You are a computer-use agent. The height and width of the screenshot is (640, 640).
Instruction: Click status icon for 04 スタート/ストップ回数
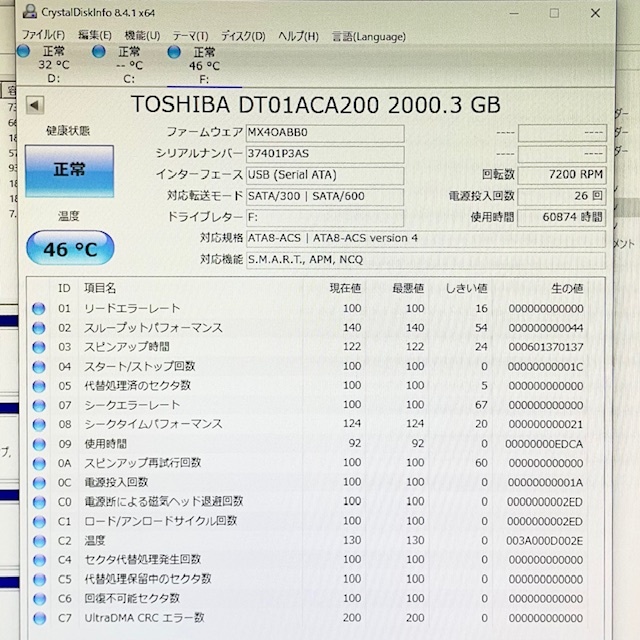(x=39, y=367)
